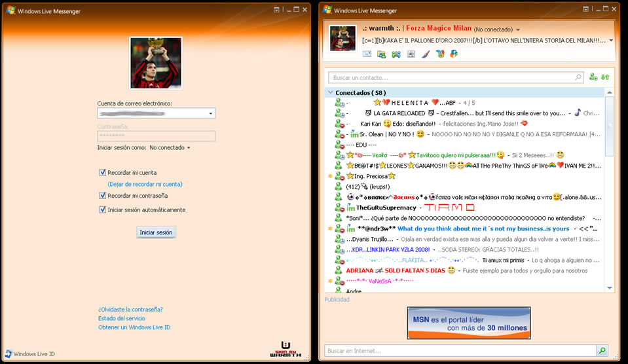Click status icon beside HELENITA contact
This screenshot has height=364, width=628.
pos(340,103)
